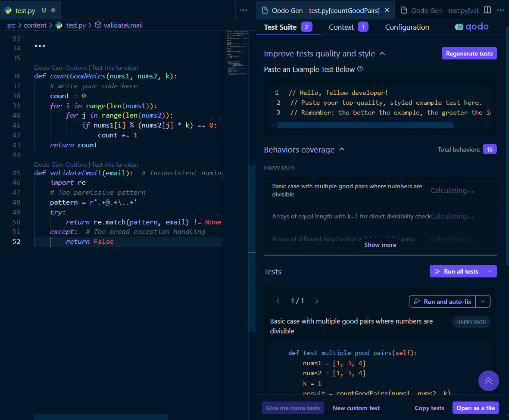This screenshot has width=509, height=420.
Task: Go to previous test with left chevron
Action: coord(278,301)
